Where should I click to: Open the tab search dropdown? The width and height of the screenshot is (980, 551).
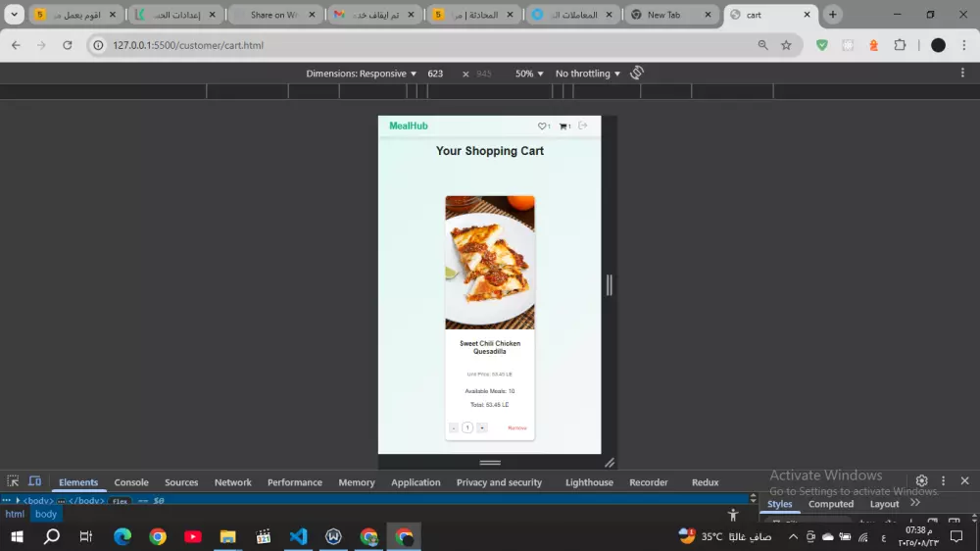click(x=14, y=15)
